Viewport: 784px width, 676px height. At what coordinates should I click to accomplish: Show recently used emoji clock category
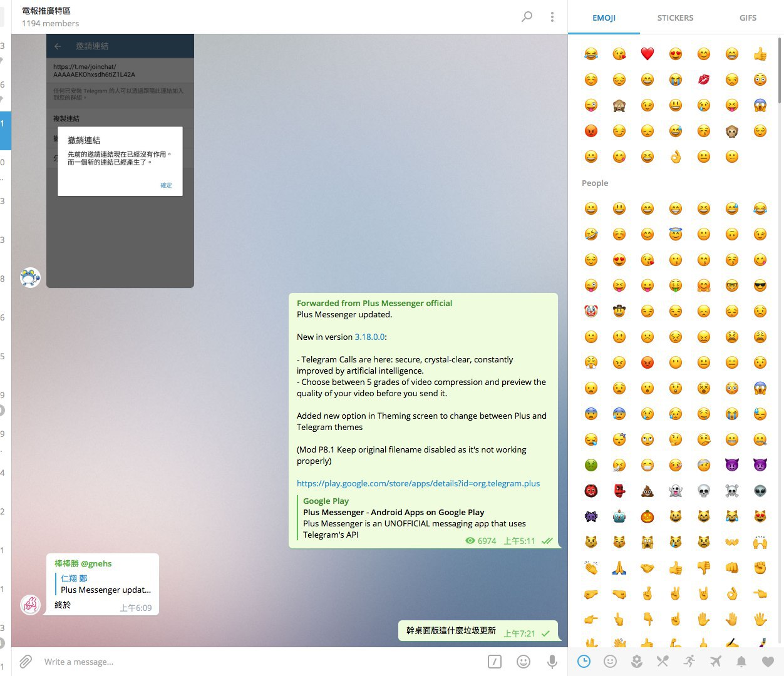584,661
